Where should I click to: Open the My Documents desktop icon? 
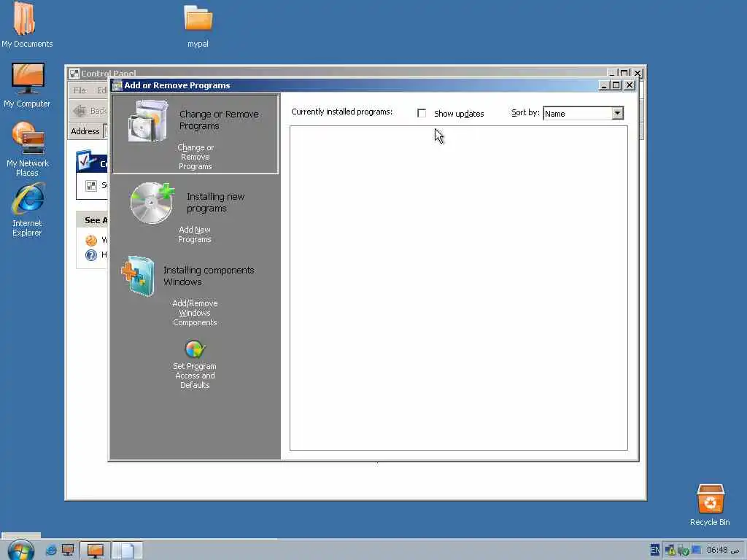click(24, 18)
